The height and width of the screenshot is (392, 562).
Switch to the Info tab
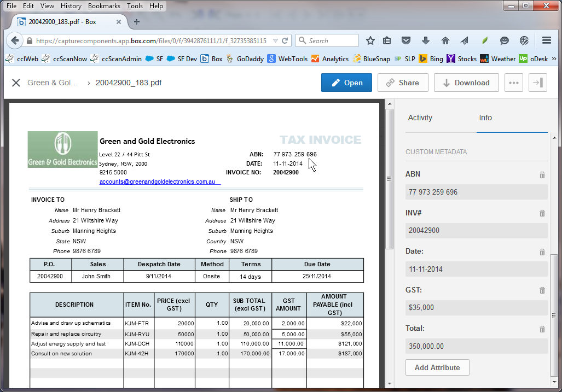pos(485,118)
